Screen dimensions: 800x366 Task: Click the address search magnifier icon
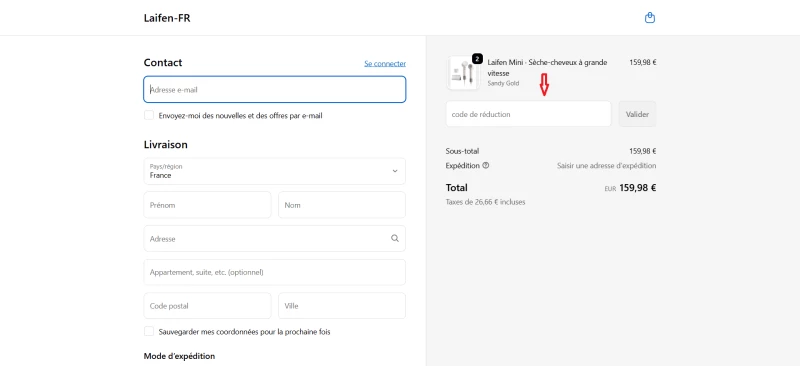coord(394,238)
